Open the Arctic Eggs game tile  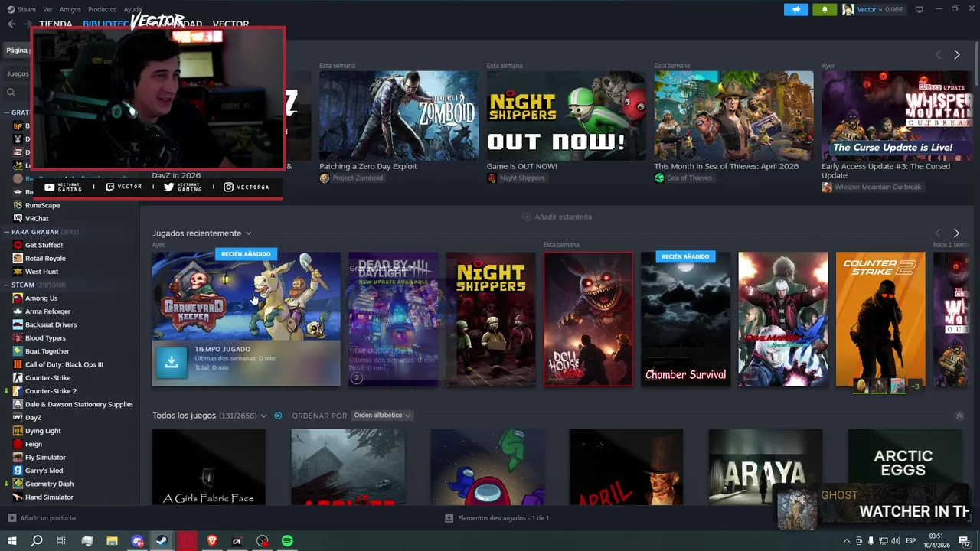(x=904, y=467)
